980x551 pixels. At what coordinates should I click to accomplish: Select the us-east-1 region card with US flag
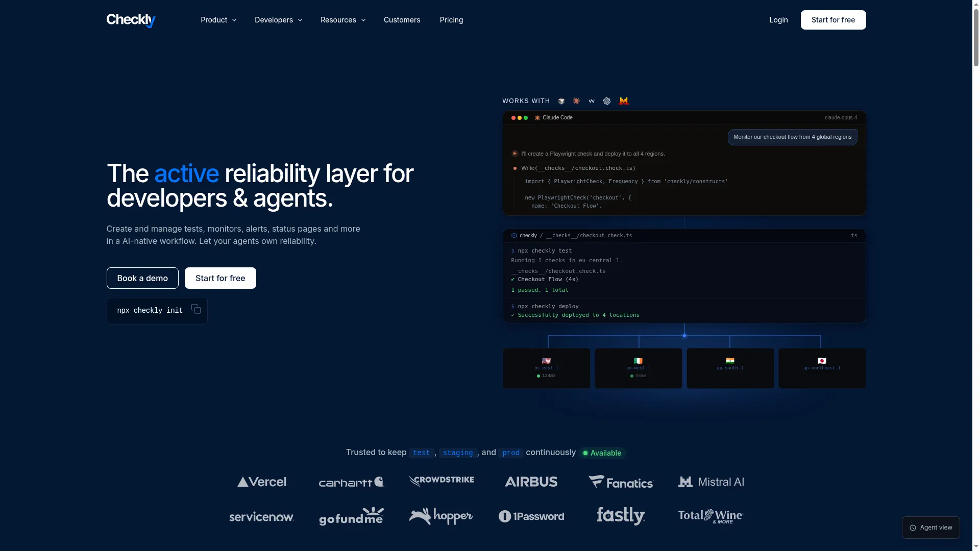coord(546,368)
